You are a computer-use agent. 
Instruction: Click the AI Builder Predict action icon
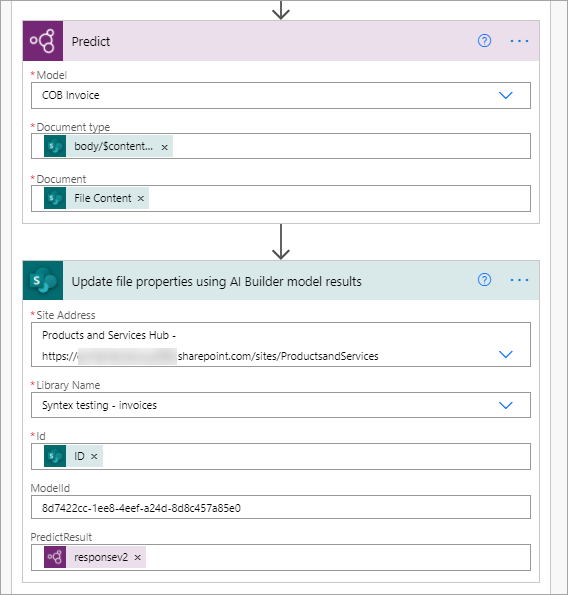point(43,41)
